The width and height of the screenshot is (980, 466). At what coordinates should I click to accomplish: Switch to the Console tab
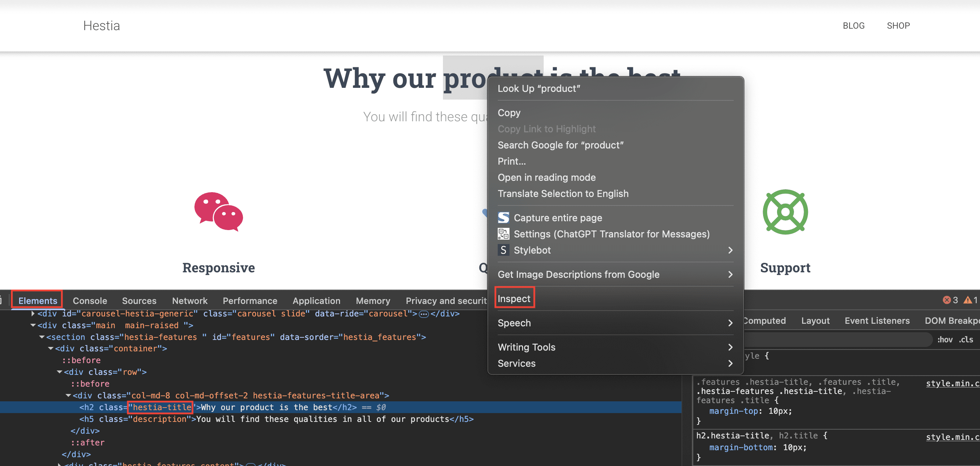(90, 301)
